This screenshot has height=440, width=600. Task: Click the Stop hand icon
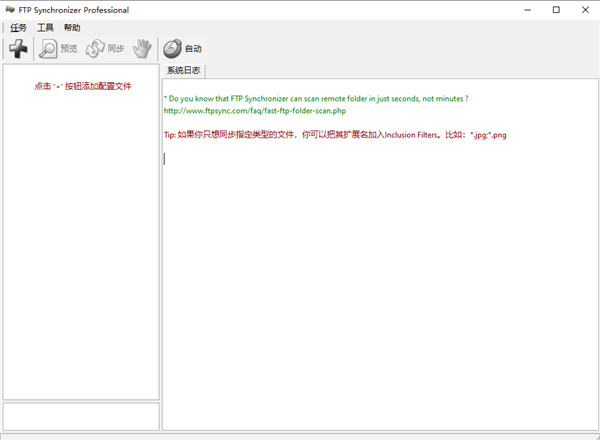(x=142, y=49)
